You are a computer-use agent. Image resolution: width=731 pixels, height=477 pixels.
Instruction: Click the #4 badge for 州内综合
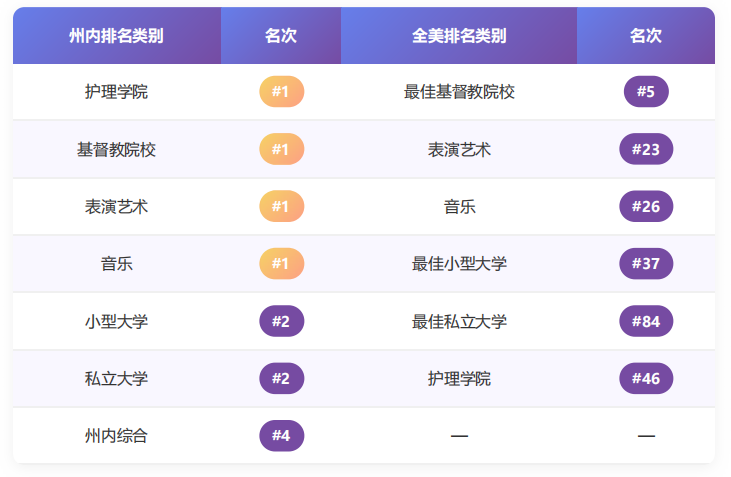click(x=282, y=436)
